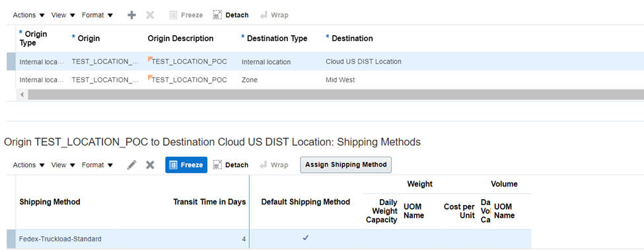Click Detach in the top table toolbar
644x250 pixels.
pyautogui.click(x=231, y=15)
